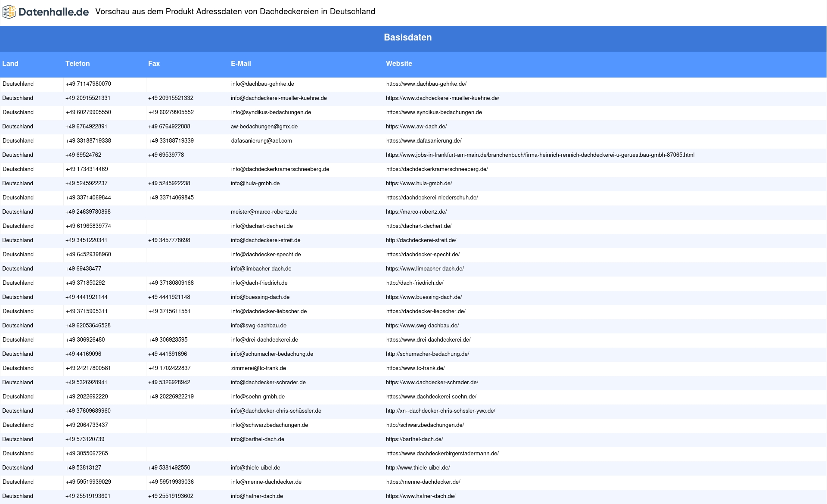The image size is (827, 504).
Task: Select the Website column header
Action: click(x=399, y=63)
